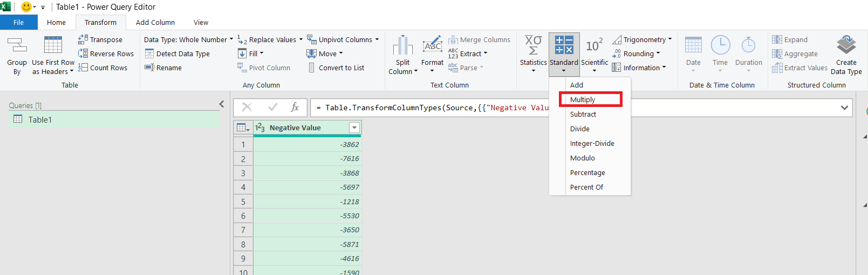Switch to the Home tab
The image size is (868, 275).
point(56,22)
